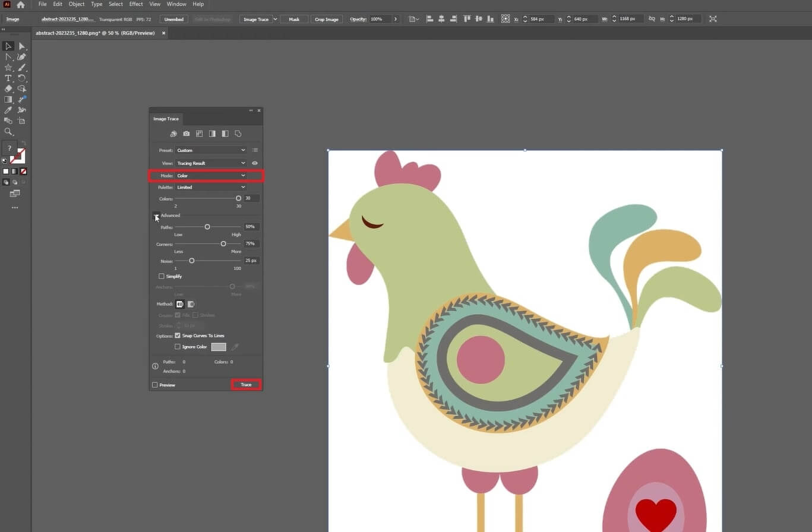Screen dimensions: 812x532
Task: Open the Effect menu
Action: tap(136, 4)
